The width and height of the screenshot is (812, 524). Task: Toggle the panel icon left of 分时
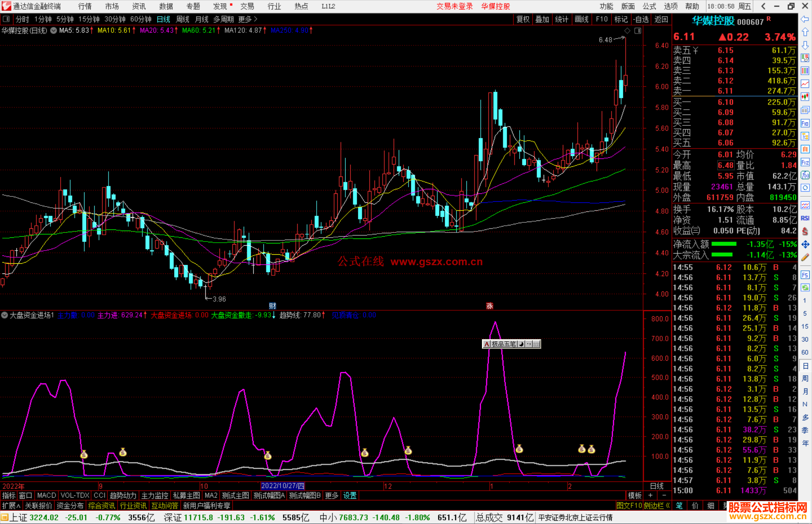tap(6, 19)
